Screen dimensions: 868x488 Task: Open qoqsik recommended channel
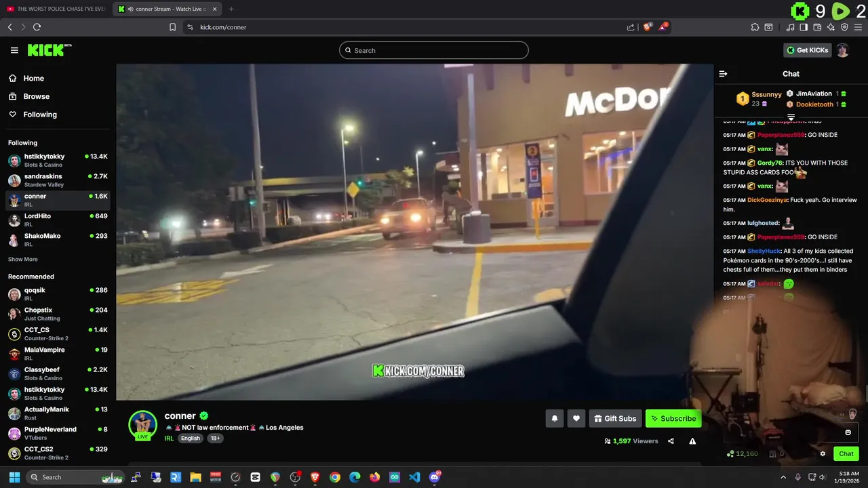pos(58,294)
